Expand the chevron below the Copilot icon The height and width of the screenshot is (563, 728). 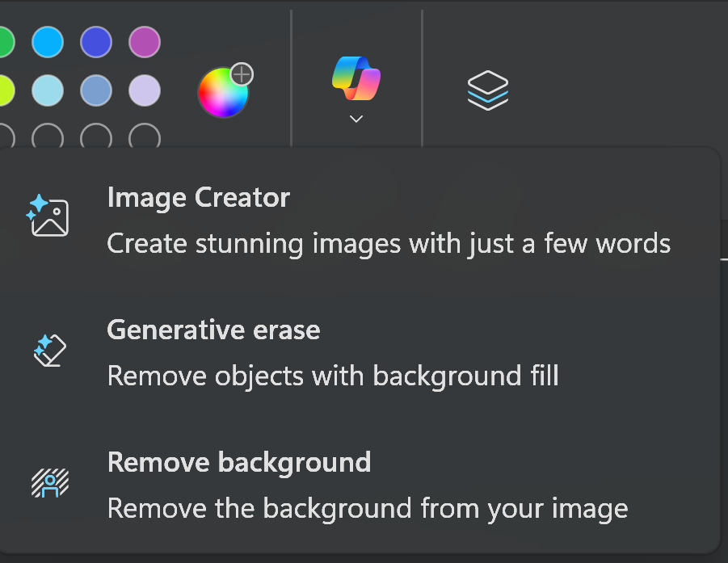point(356,119)
